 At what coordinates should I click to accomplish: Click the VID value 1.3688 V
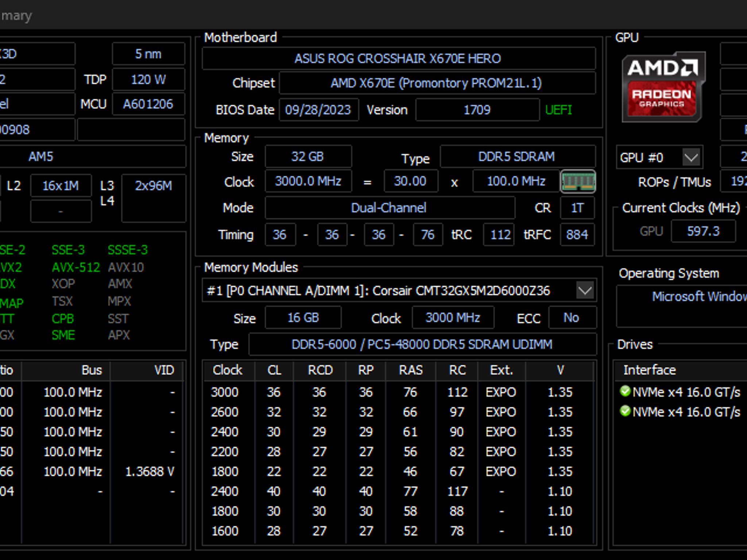(x=150, y=471)
